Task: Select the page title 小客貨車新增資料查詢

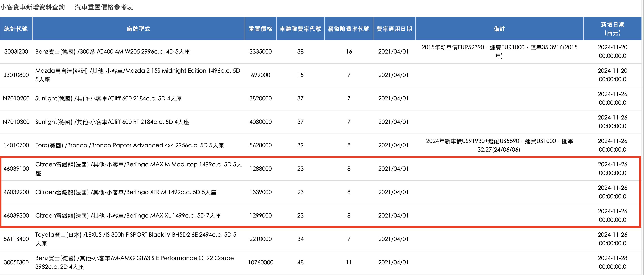Action: pyautogui.click(x=32, y=7)
